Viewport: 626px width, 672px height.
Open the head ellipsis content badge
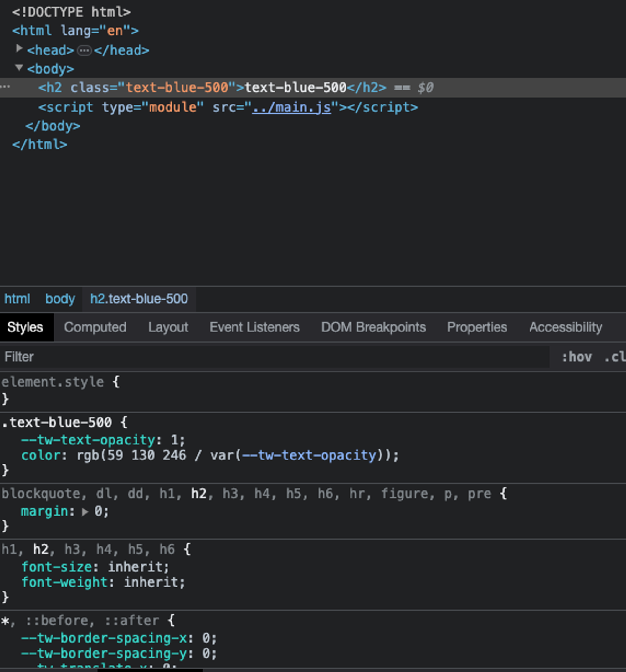click(84, 51)
